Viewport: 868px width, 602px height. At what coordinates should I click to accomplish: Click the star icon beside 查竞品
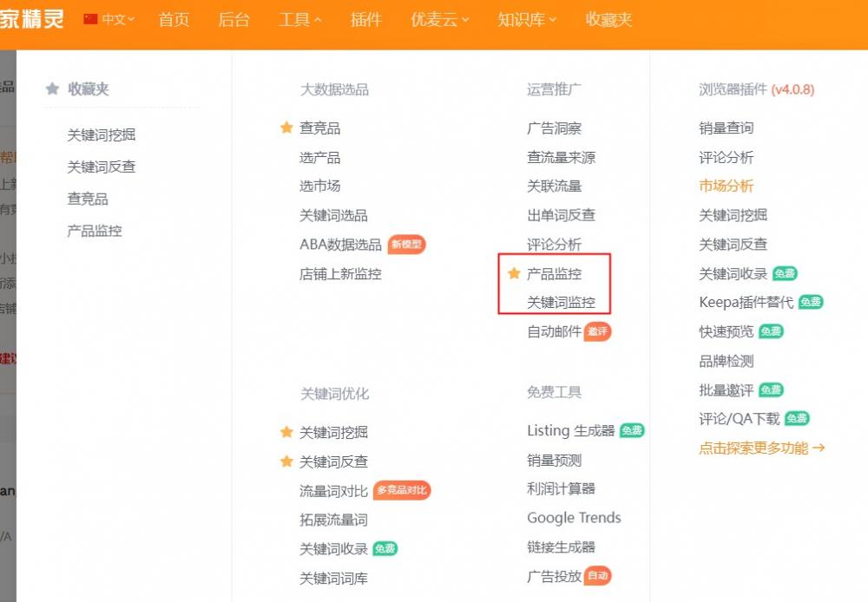pos(286,128)
